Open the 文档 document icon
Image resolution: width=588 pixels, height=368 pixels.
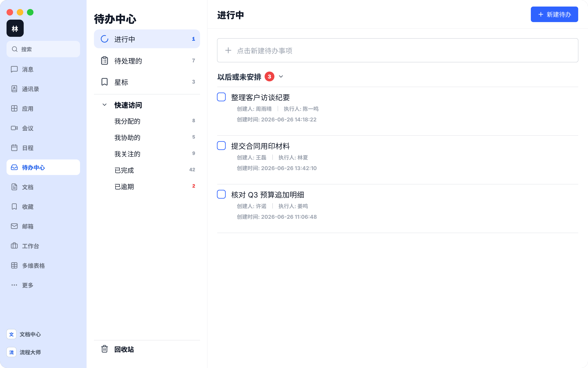[14, 187]
